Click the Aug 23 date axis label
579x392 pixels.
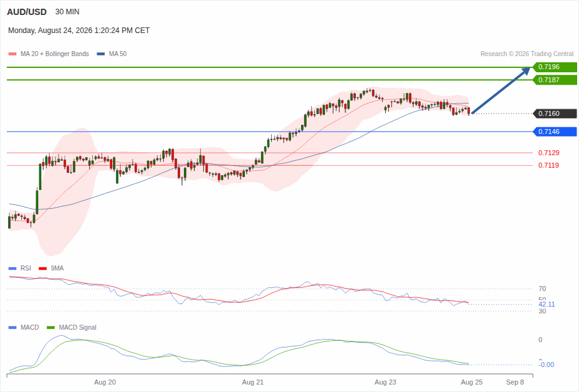coord(386,382)
